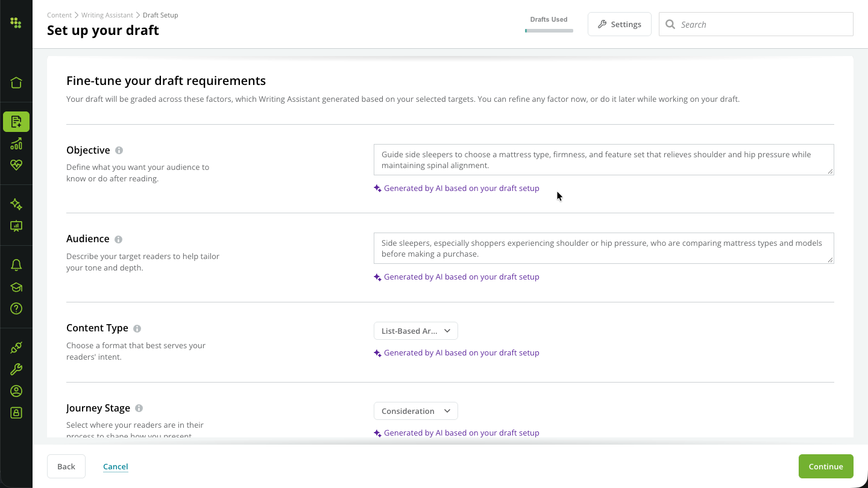The width and height of the screenshot is (868, 488).
Task: Click the 'Set up your draft' page title
Action: 103,30
